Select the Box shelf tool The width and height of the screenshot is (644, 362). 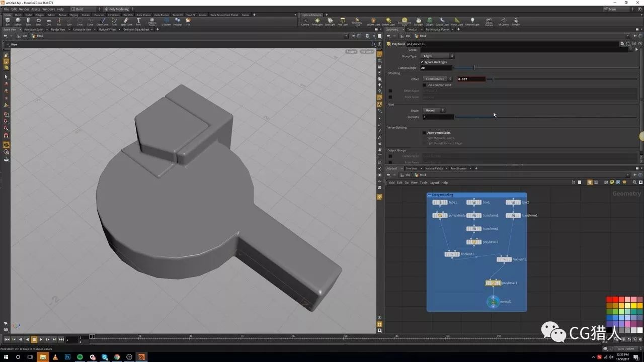point(8,21)
